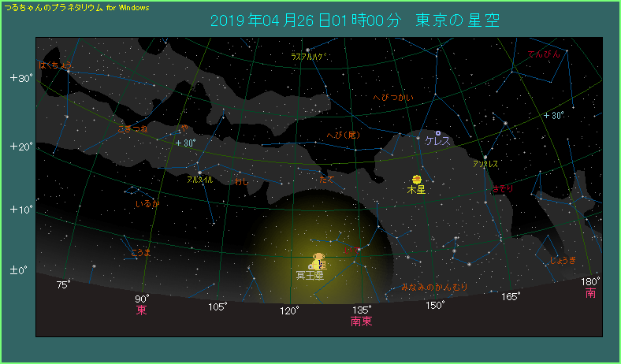Viewport: 621px width, 364px height.
Task: Click the Rasalhague star dot
Action: pyautogui.click(x=307, y=50)
